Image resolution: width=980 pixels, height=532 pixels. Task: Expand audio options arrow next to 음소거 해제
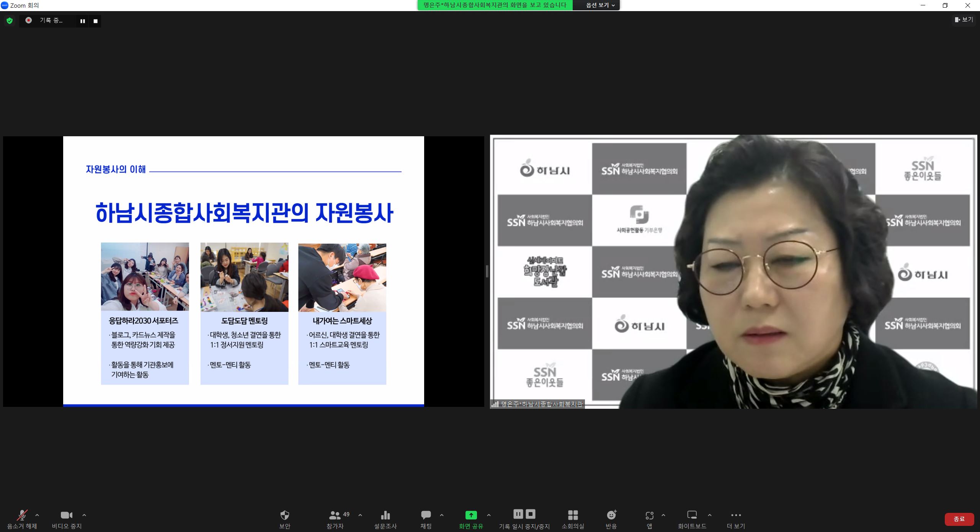37,515
